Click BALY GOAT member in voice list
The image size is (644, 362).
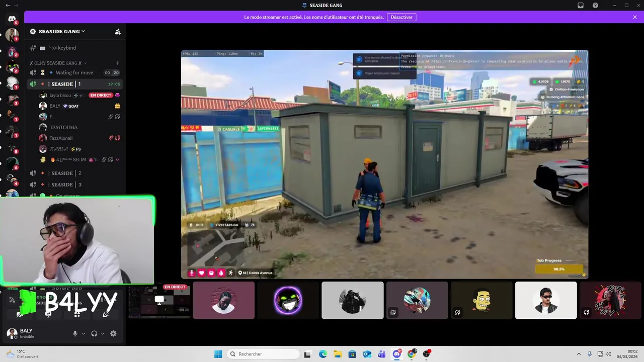pos(80,106)
